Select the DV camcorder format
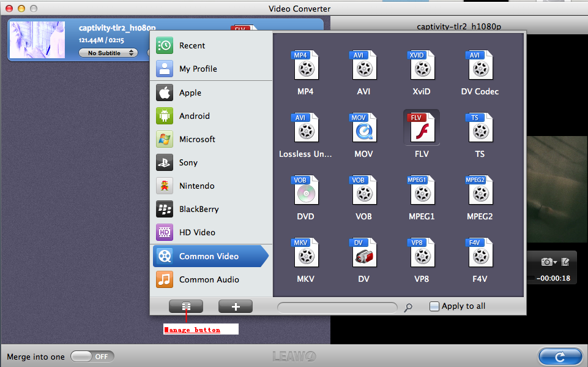 pyautogui.click(x=363, y=253)
